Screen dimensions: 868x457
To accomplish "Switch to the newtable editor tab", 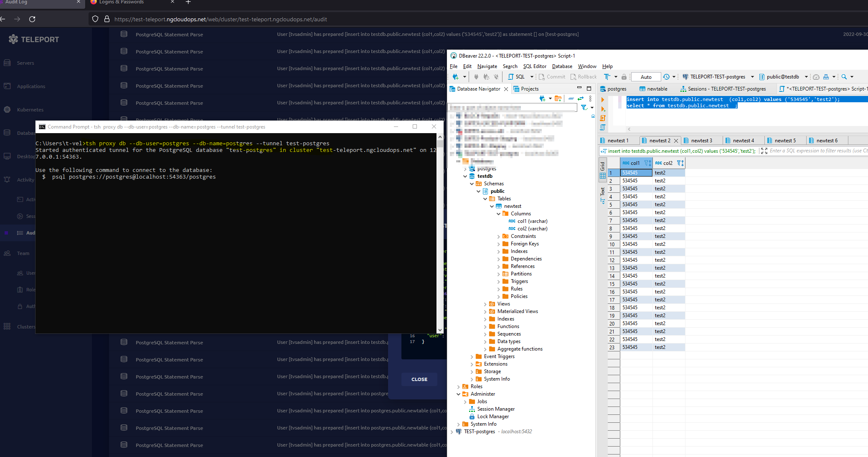I will [653, 89].
